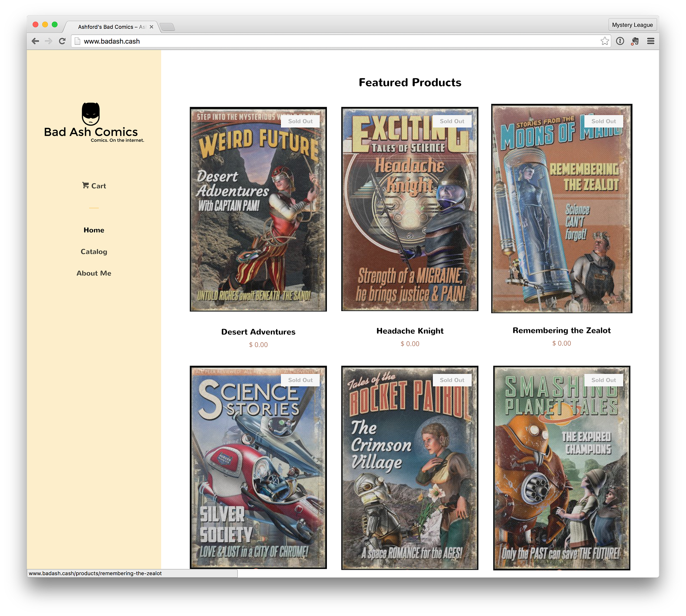
Task: Reload the page with refresh icon
Action: [62, 41]
